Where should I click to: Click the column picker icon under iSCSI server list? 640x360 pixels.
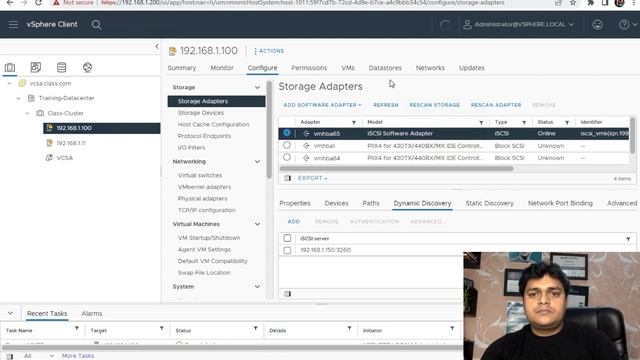pyautogui.click(x=288, y=294)
